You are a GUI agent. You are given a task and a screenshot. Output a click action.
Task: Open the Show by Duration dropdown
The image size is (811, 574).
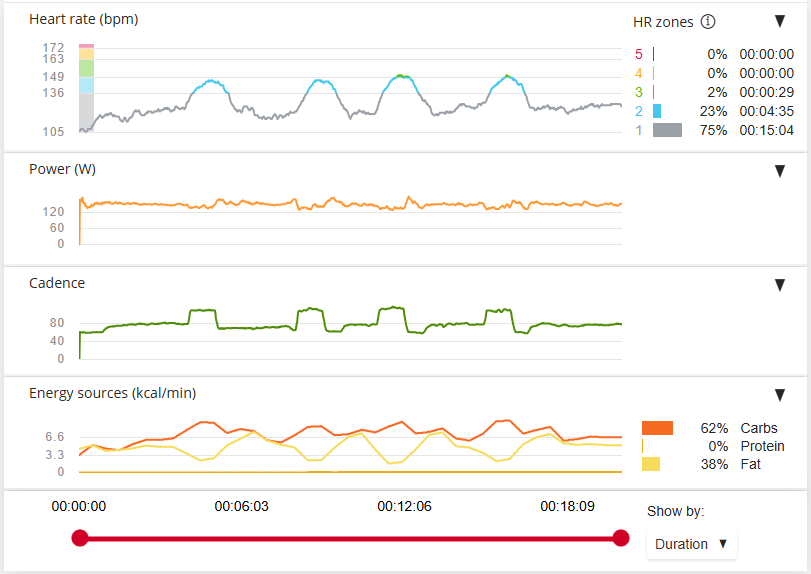pos(692,544)
